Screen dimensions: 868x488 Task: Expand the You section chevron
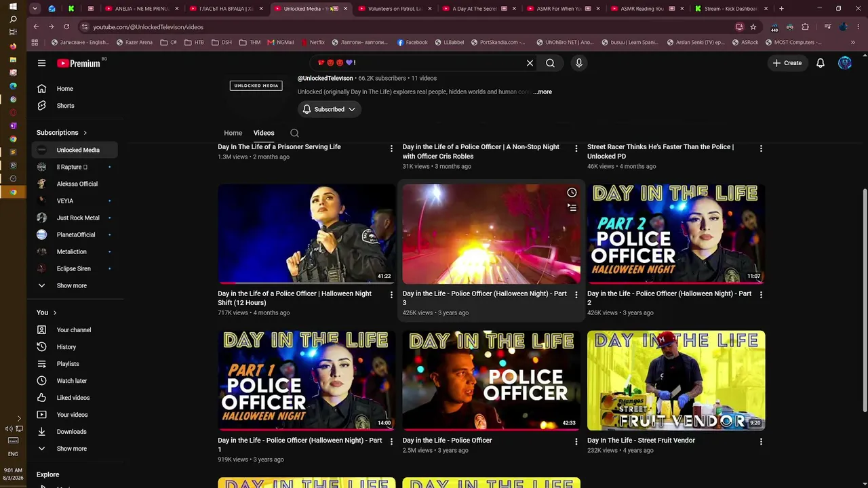[x=55, y=312]
